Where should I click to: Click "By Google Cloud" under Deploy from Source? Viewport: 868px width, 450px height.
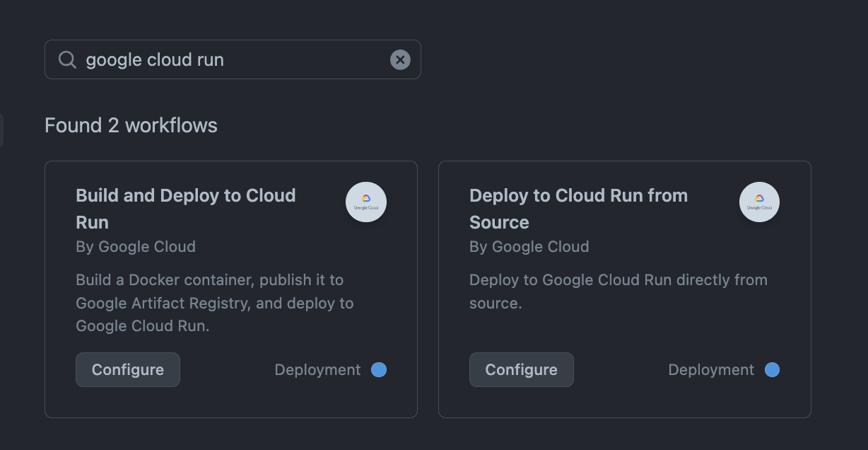(529, 247)
